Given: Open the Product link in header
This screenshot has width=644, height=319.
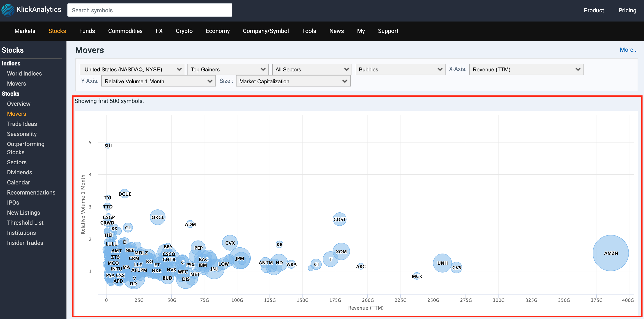Looking at the screenshot, I should [594, 10].
